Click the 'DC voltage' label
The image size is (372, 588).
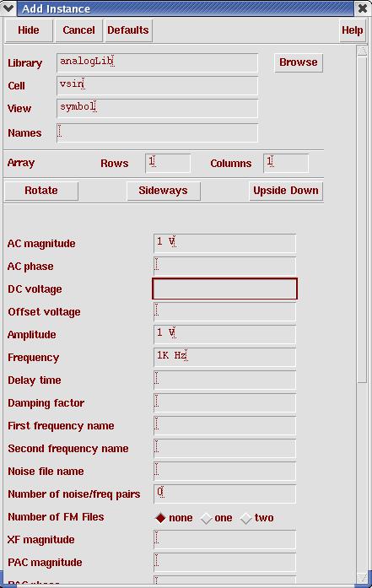[x=35, y=289]
